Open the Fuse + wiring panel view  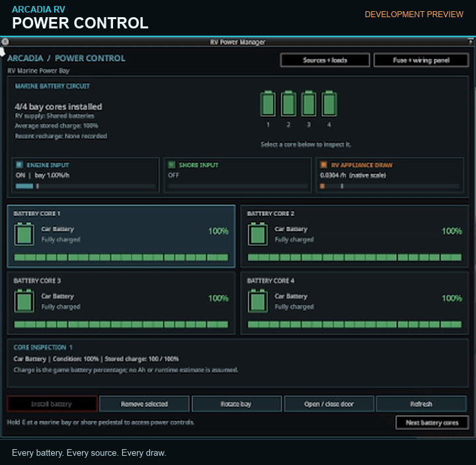(421, 60)
